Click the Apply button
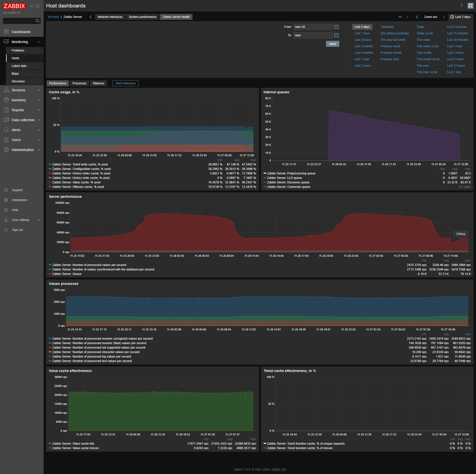 [332, 44]
